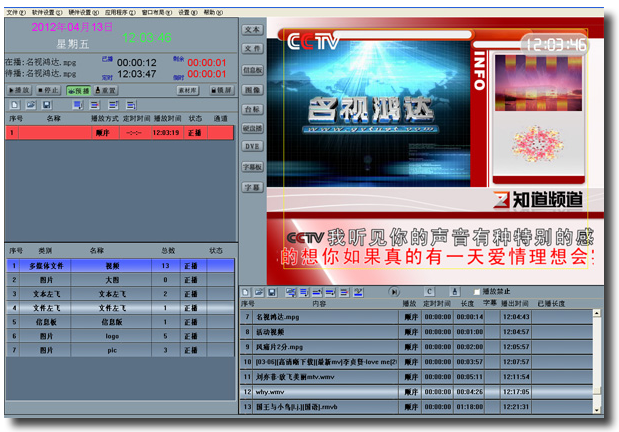Select the 文本左飞 row in the category list
619x432 pixels.
120,294
